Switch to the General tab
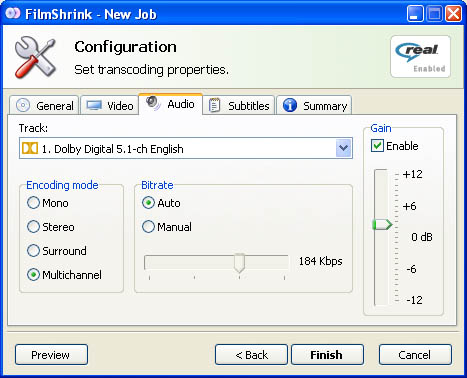The width and height of the screenshot is (467, 378). click(x=44, y=105)
